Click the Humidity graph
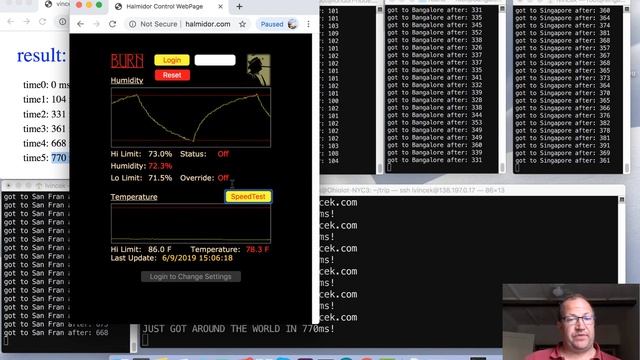The image size is (640, 360). coord(191,117)
